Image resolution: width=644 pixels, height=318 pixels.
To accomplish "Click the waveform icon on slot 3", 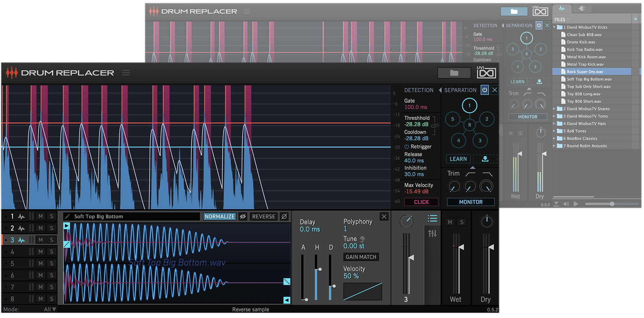I will 21,240.
